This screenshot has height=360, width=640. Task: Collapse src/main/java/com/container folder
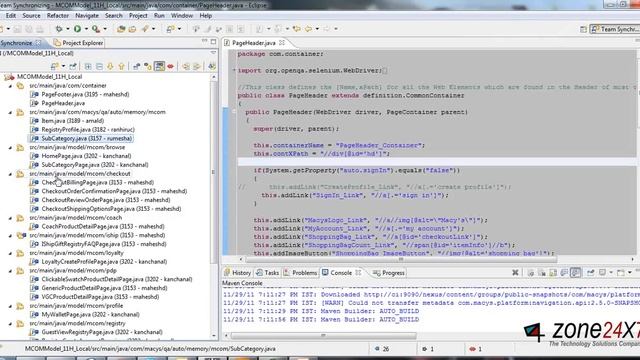[11, 86]
